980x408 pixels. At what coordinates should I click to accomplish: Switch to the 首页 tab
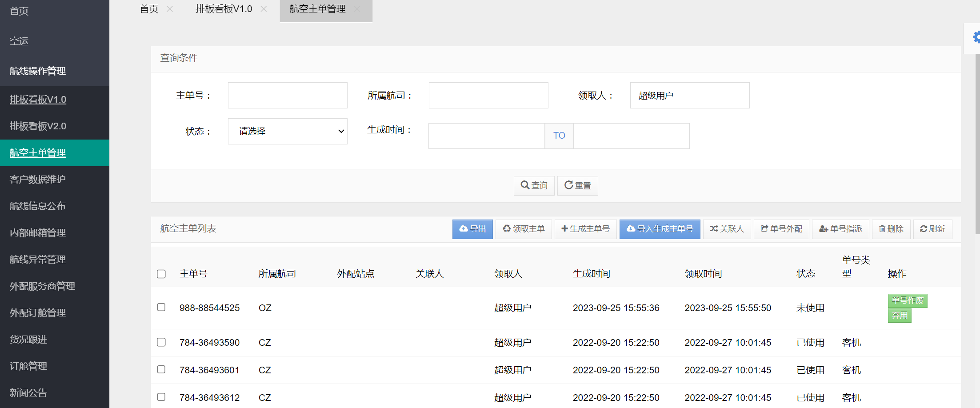coord(149,9)
